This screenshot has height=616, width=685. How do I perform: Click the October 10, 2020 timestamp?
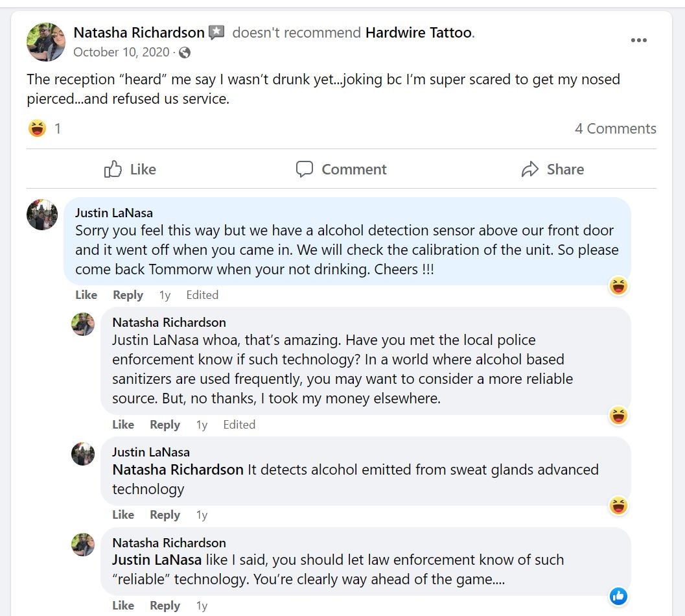121,53
